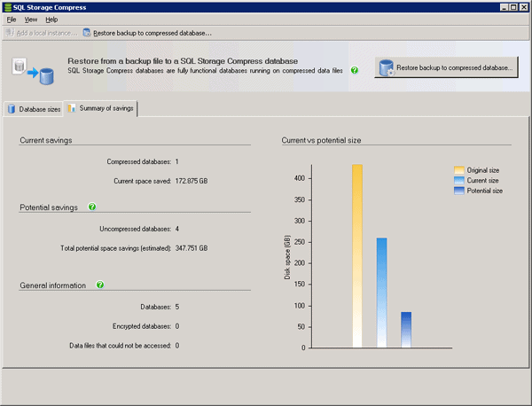Screen dimensions: 532x406
Task: Click the Uncompressed databases label
Action: pyautogui.click(x=135, y=229)
